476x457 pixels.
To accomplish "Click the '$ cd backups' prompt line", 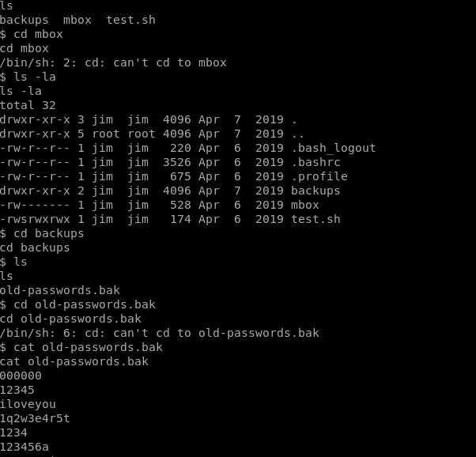I will (x=42, y=233).
